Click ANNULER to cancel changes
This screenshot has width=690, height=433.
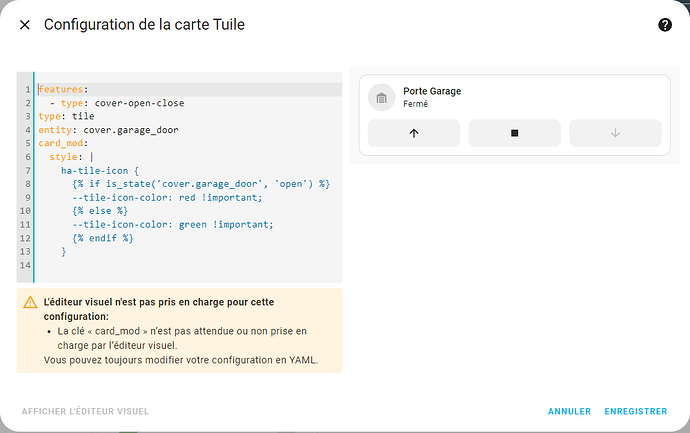(x=569, y=411)
